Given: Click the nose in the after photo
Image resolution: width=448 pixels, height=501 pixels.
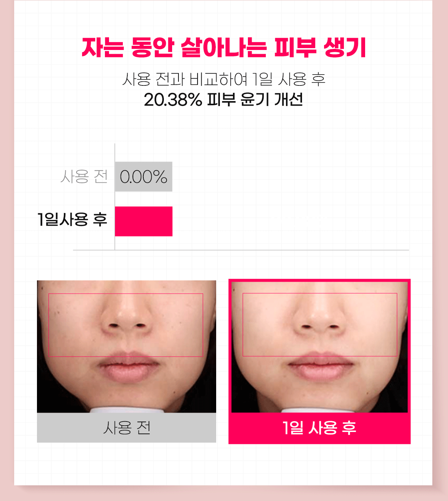Looking at the screenshot, I should pyautogui.click(x=320, y=313).
